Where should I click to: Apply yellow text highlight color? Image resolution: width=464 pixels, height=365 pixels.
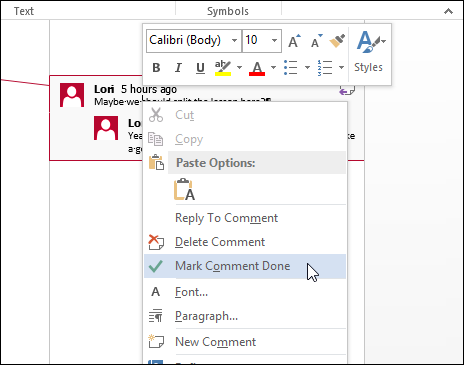[223, 68]
